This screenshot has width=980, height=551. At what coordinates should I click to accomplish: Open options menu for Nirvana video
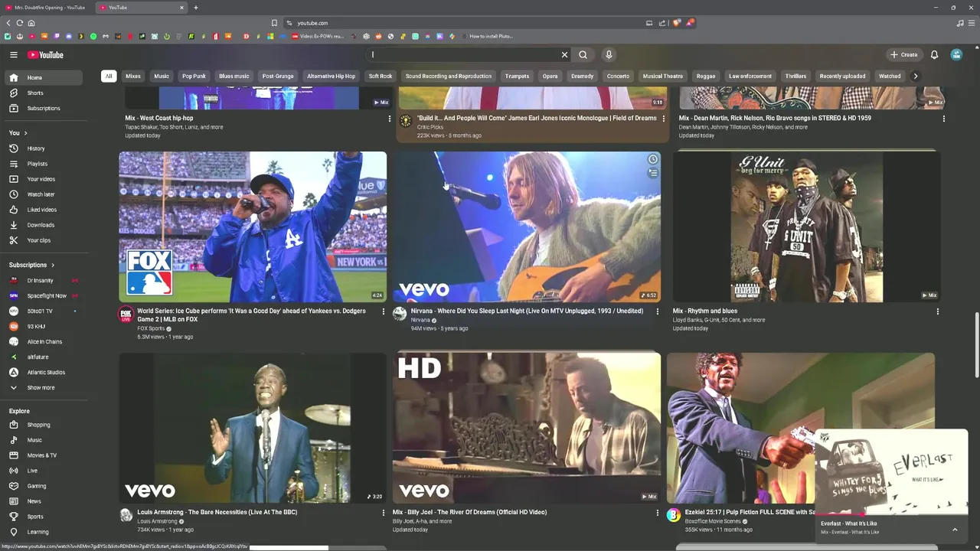point(657,311)
